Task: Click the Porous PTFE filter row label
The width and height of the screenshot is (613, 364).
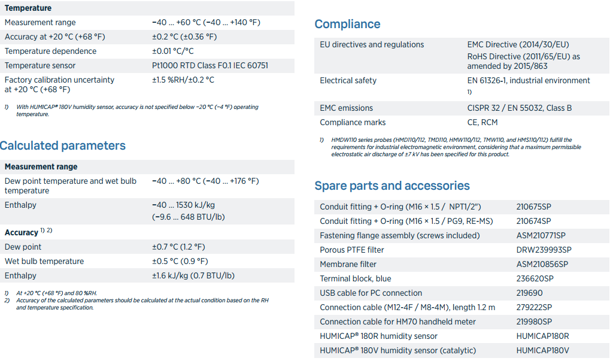Action: pyautogui.click(x=352, y=250)
